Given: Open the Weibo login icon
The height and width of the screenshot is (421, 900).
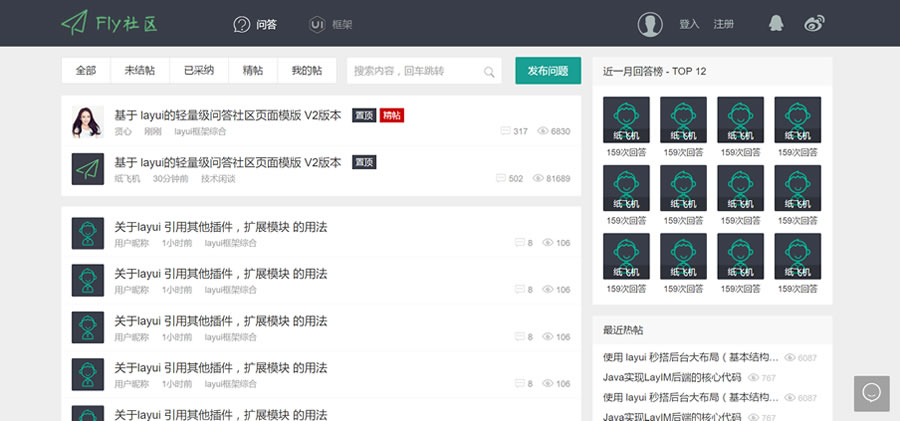Looking at the screenshot, I should tap(815, 23).
